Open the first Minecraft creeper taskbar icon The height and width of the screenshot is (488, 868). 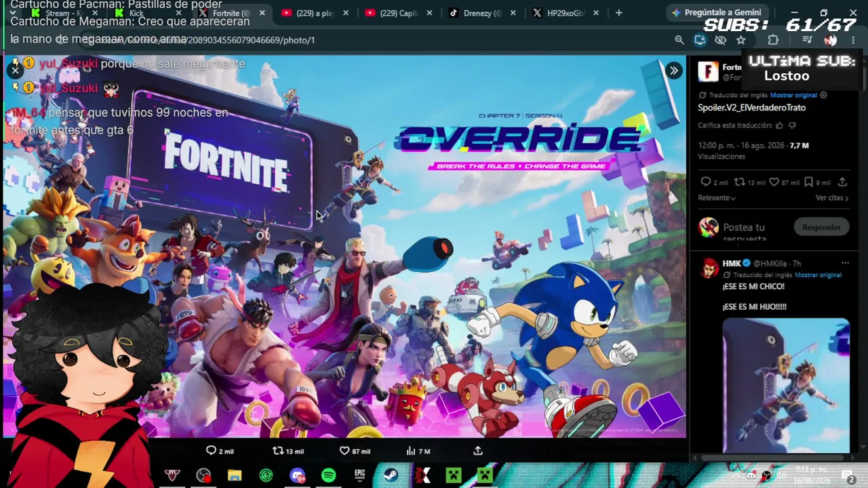coord(453,476)
